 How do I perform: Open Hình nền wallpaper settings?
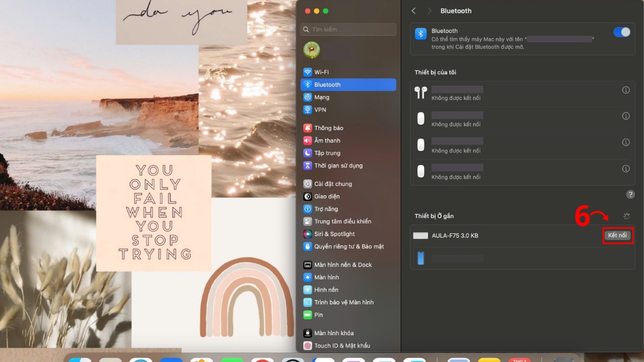[x=348, y=290]
